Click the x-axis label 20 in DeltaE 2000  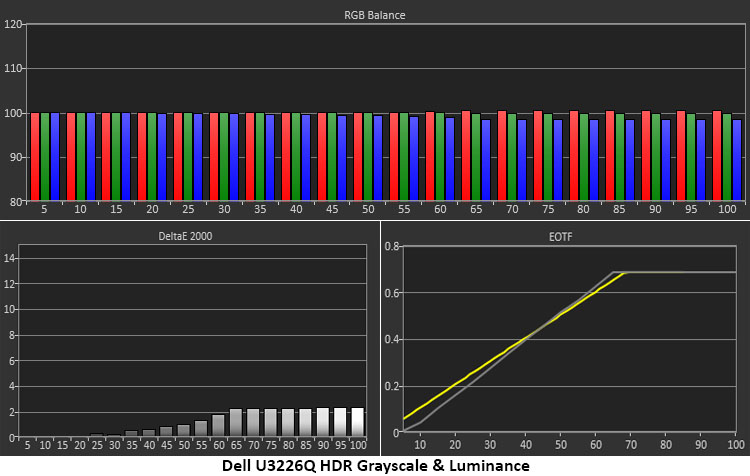pyautogui.click(x=79, y=445)
